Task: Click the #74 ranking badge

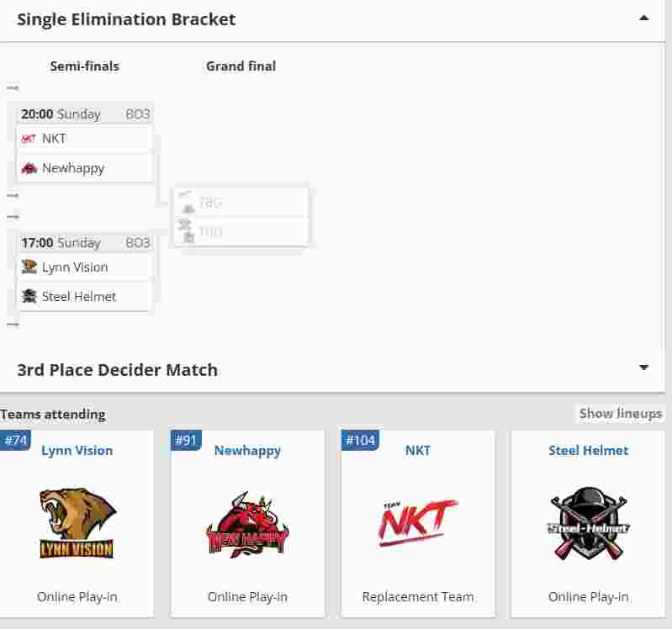Action: tap(15, 441)
